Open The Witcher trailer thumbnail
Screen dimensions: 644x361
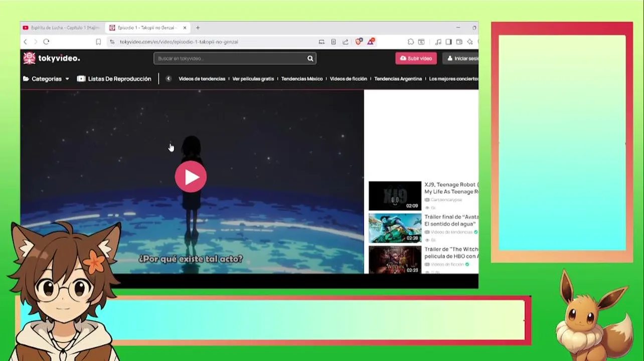(x=395, y=260)
